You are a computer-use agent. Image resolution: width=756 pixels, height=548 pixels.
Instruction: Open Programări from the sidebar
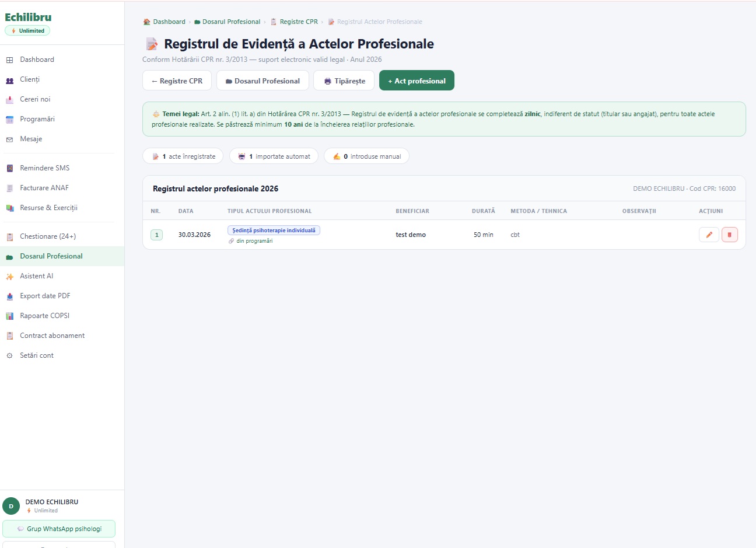(10, 118)
